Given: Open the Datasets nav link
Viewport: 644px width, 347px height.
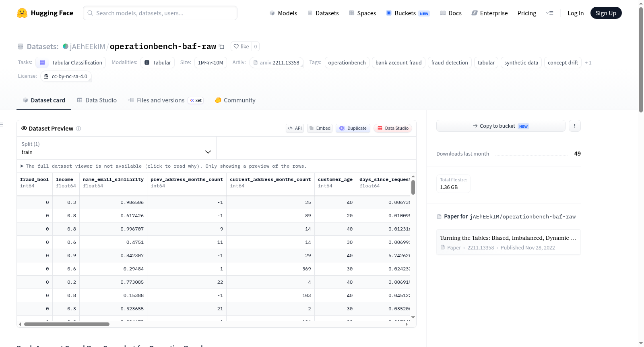Looking at the screenshot, I should click(323, 13).
